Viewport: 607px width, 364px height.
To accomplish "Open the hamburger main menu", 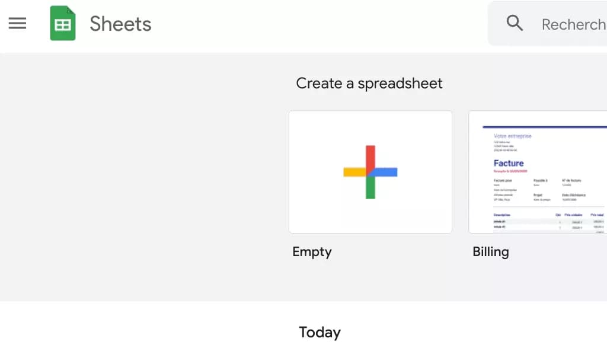I will [x=17, y=23].
